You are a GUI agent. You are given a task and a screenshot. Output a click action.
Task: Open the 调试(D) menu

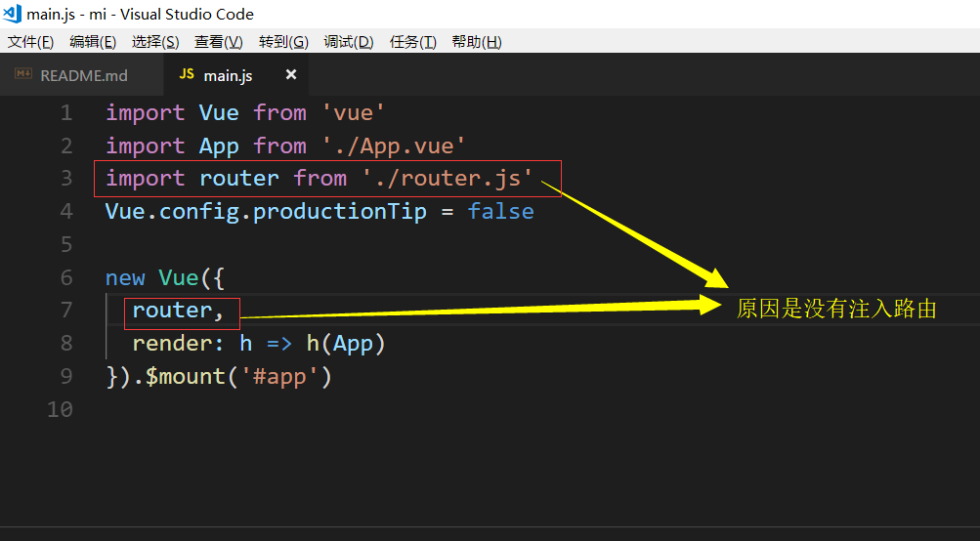[348, 42]
